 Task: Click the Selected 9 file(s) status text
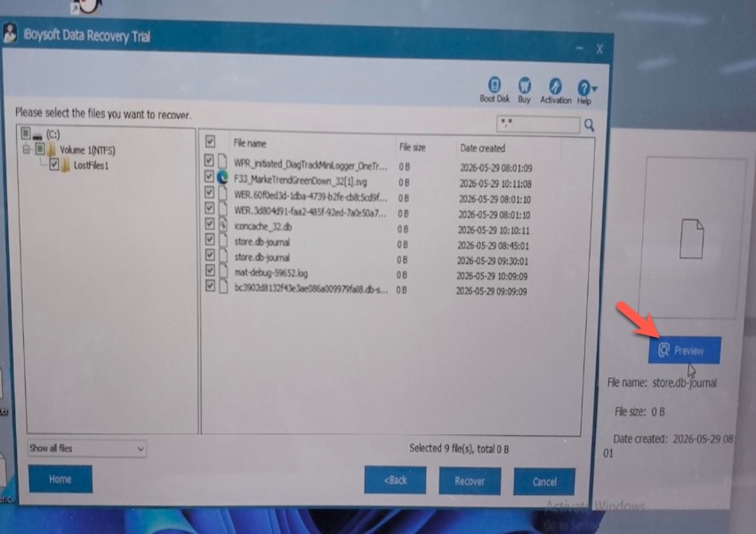point(459,449)
